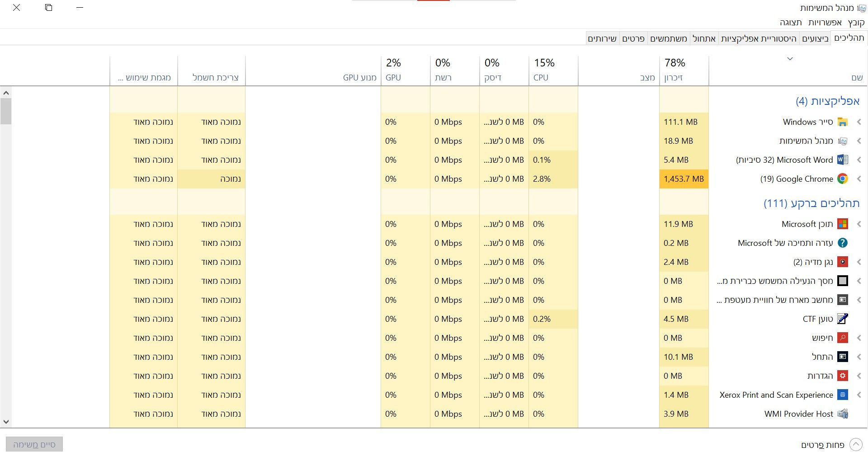Click the סיים משימה (End task) button
The height and width of the screenshot is (461, 868).
point(34,445)
